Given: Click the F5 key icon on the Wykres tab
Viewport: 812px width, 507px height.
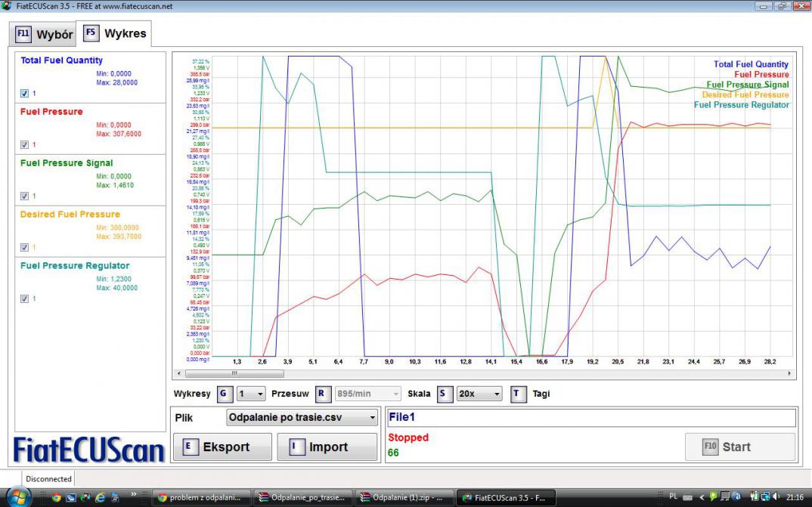Looking at the screenshot, I should click(x=91, y=33).
